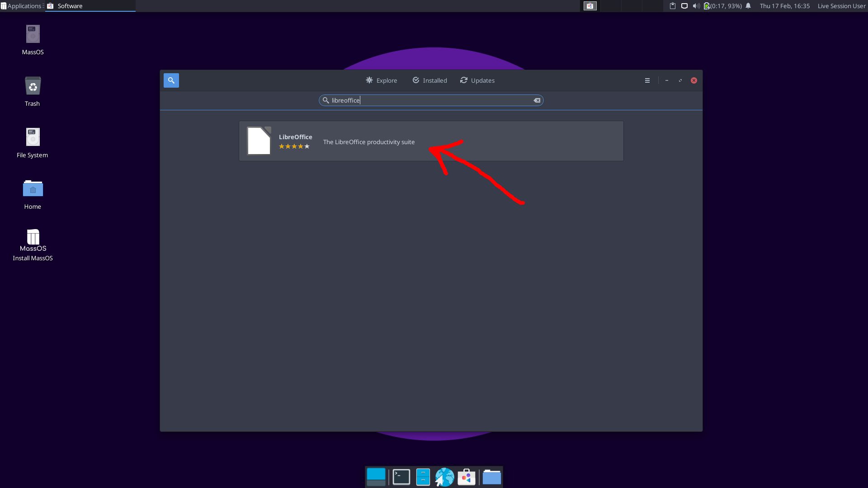868x488 pixels.
Task: Click the LibreOffice star rating
Action: (x=294, y=146)
